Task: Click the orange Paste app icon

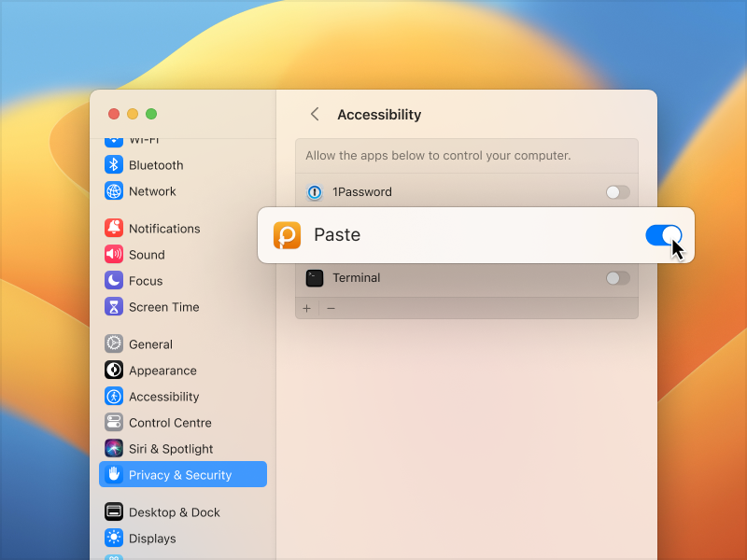Action: [287, 235]
